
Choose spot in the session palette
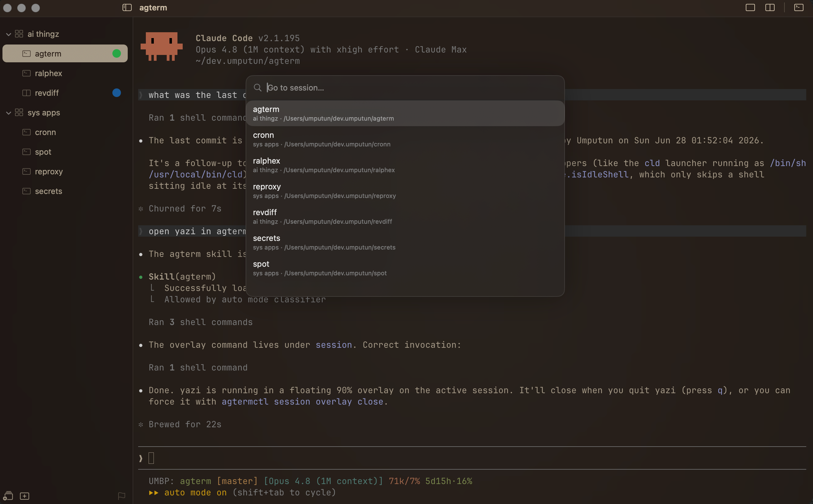405,268
